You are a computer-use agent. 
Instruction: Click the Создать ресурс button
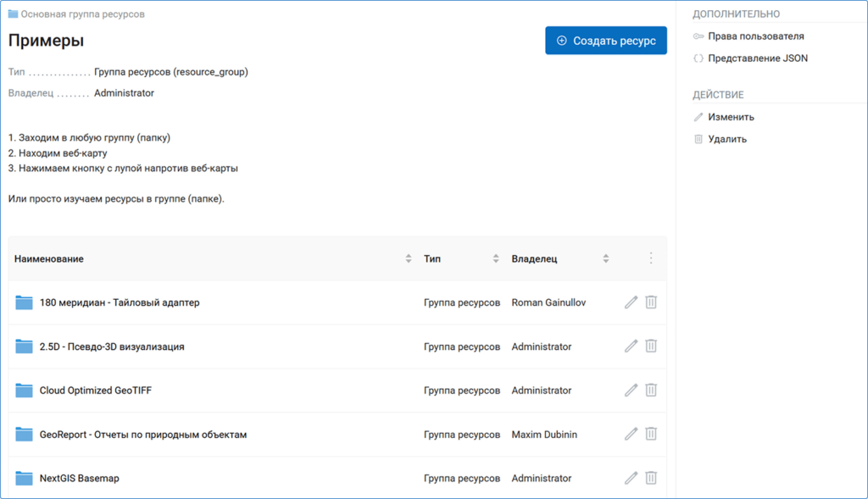tap(605, 41)
